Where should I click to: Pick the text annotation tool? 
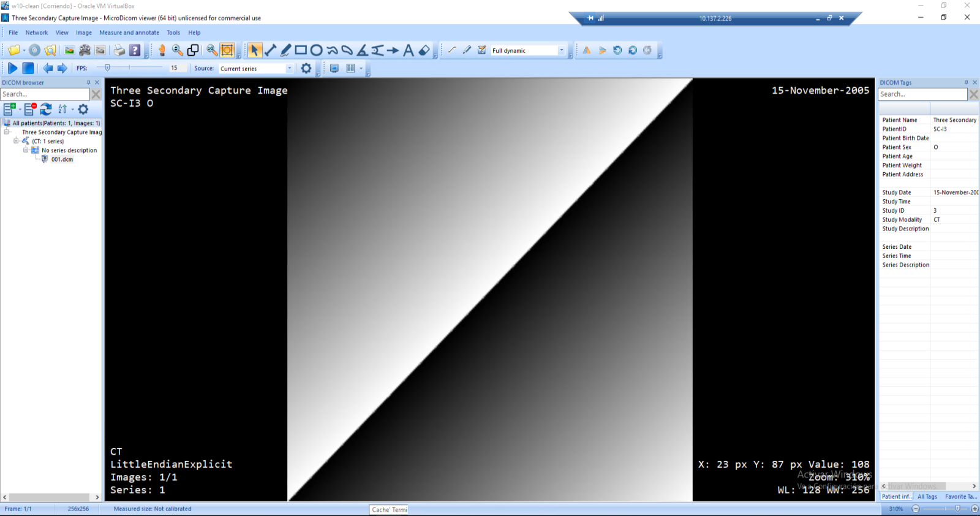click(x=409, y=50)
